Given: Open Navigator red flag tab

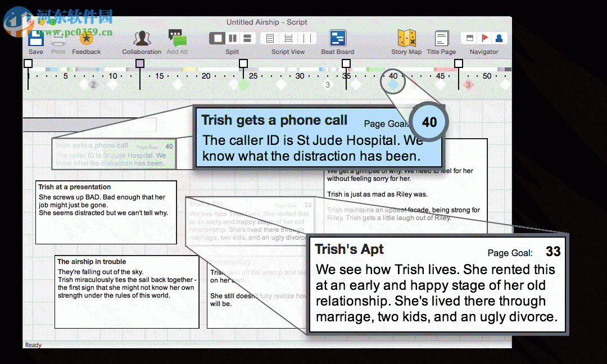Looking at the screenshot, I should 484,38.
